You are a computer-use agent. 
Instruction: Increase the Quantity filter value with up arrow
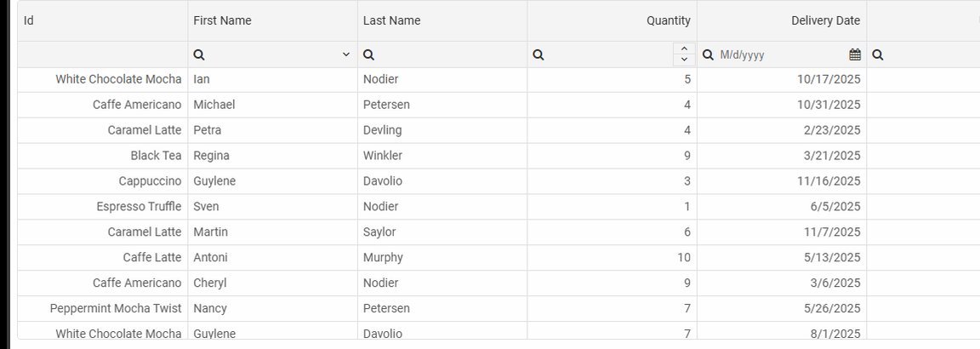click(684, 49)
